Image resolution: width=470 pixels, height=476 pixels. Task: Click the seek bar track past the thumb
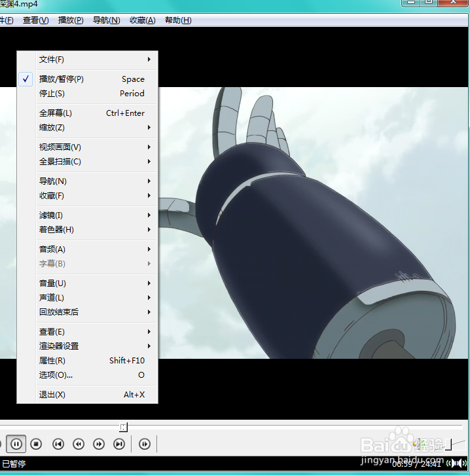(x=295, y=426)
